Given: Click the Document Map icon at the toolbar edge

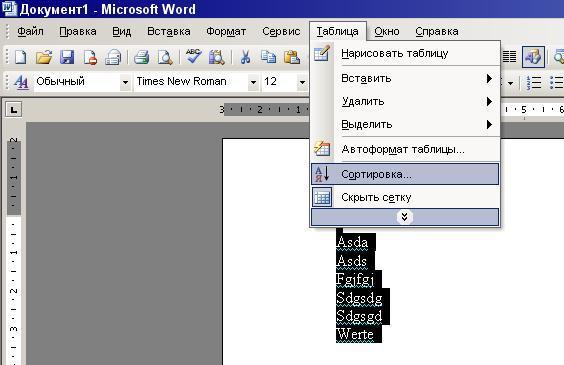Looking at the screenshot, I should 559,57.
